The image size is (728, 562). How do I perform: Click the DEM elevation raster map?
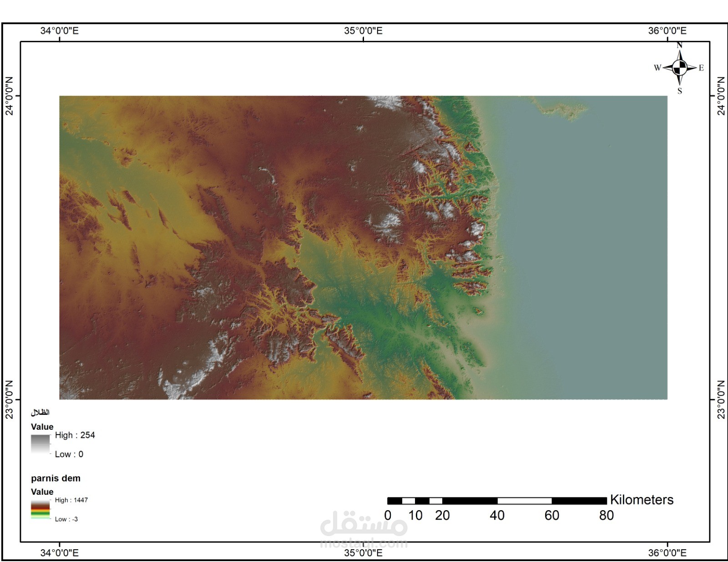pyautogui.click(x=363, y=248)
